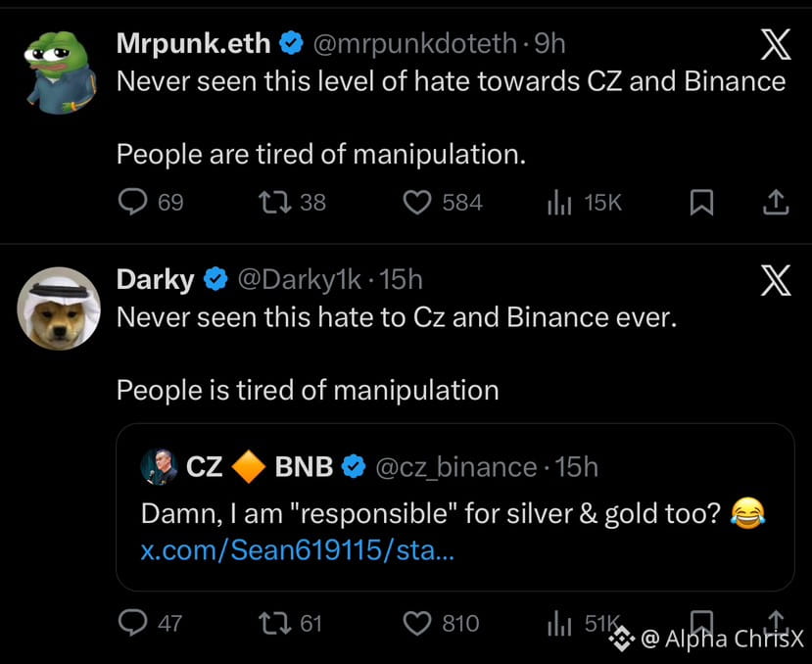Viewport: 812px width, 664px height.
Task: Bookmark Mrpunk.eth's tweet
Action: point(700,203)
